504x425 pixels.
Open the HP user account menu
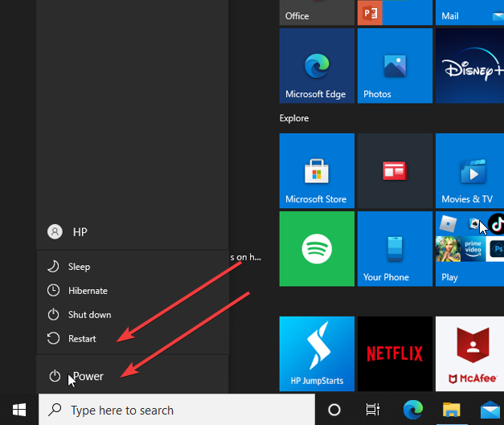click(x=133, y=231)
